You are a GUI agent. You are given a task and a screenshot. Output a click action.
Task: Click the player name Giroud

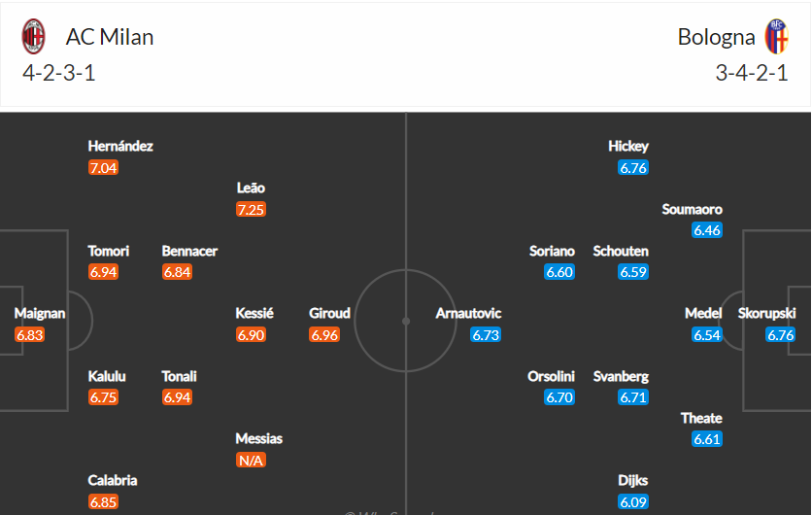point(330,313)
